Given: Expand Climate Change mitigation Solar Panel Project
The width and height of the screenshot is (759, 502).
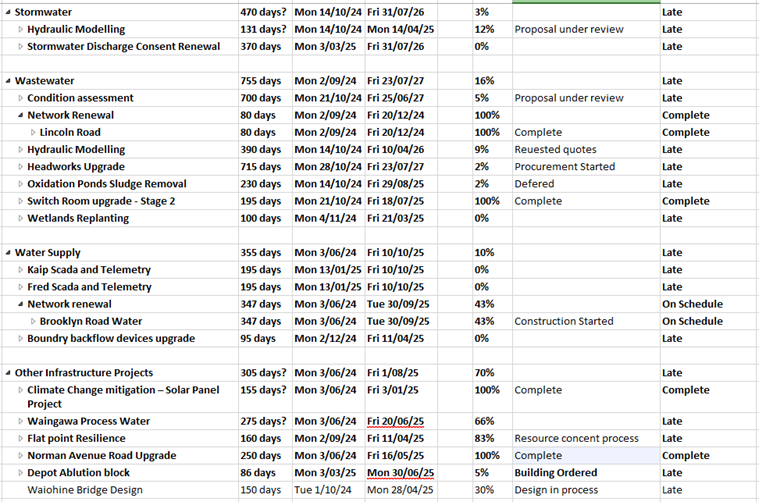Looking at the screenshot, I should [x=20, y=390].
